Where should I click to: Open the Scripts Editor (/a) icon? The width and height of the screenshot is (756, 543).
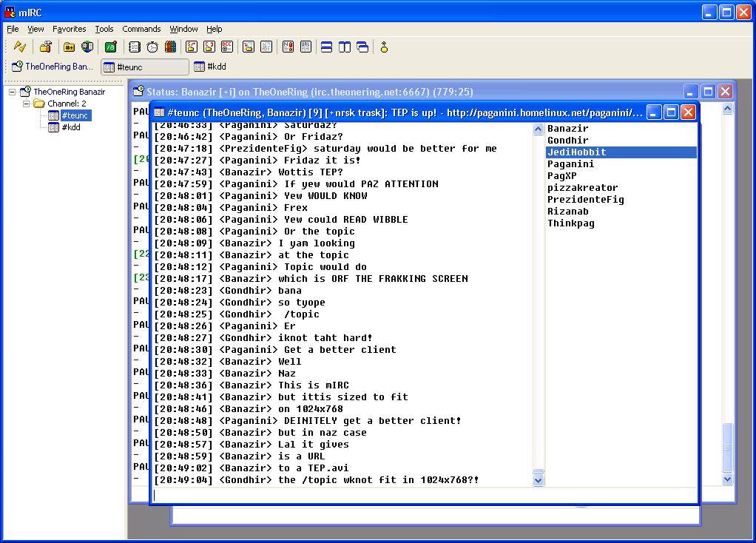click(110, 47)
